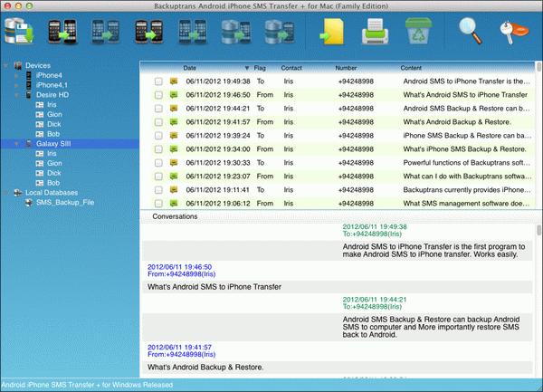This screenshot has height=392, width=543.
Task: Click the green message icon in 19:06:12 row
Action: point(174,204)
